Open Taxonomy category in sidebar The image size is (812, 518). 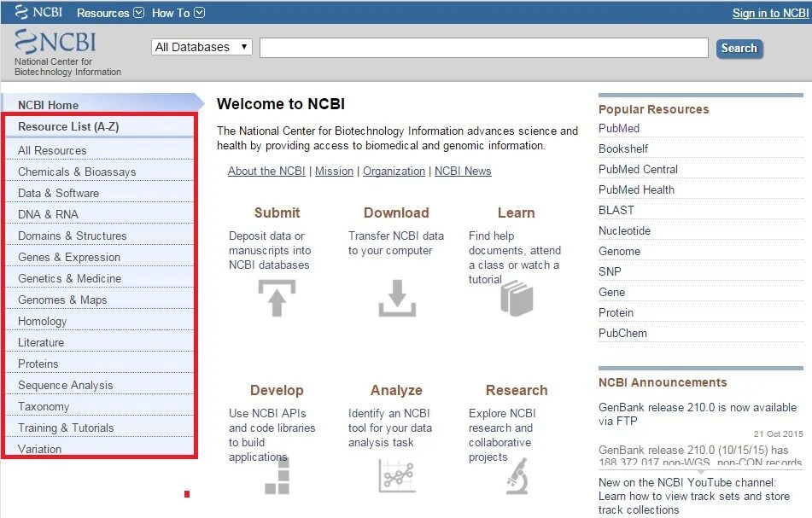tap(44, 407)
